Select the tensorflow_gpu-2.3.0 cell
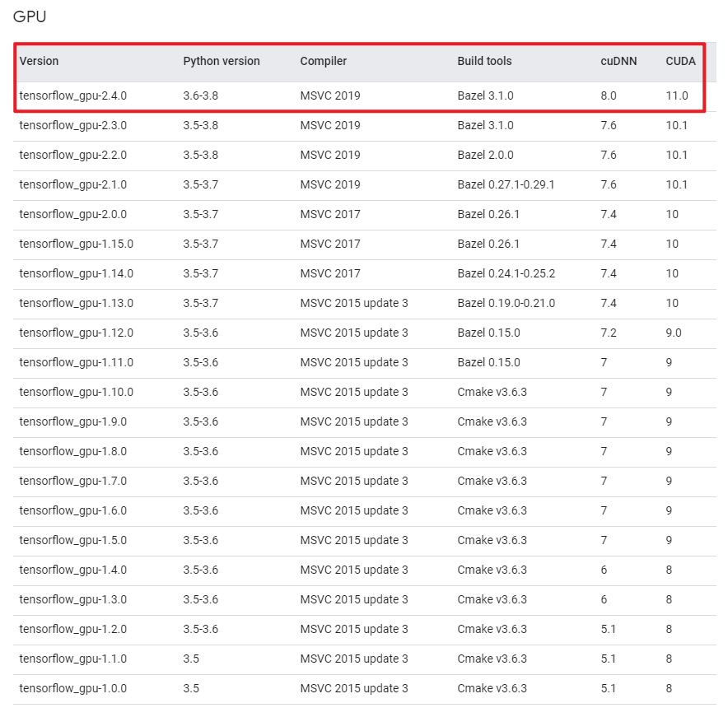Viewport: 728px width, 717px height. [x=73, y=125]
